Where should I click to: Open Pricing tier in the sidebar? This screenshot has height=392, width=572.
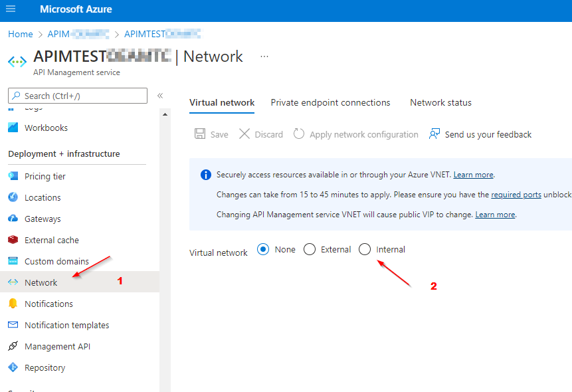click(x=45, y=176)
